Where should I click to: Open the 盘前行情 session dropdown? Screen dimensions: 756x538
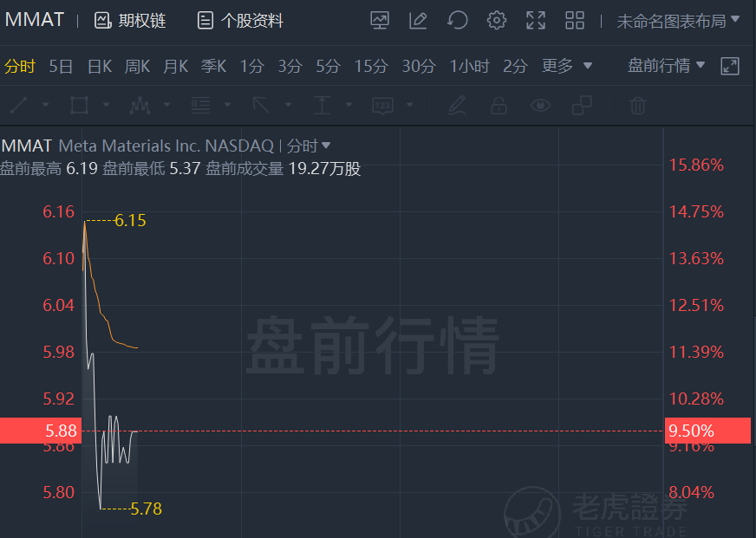667,65
